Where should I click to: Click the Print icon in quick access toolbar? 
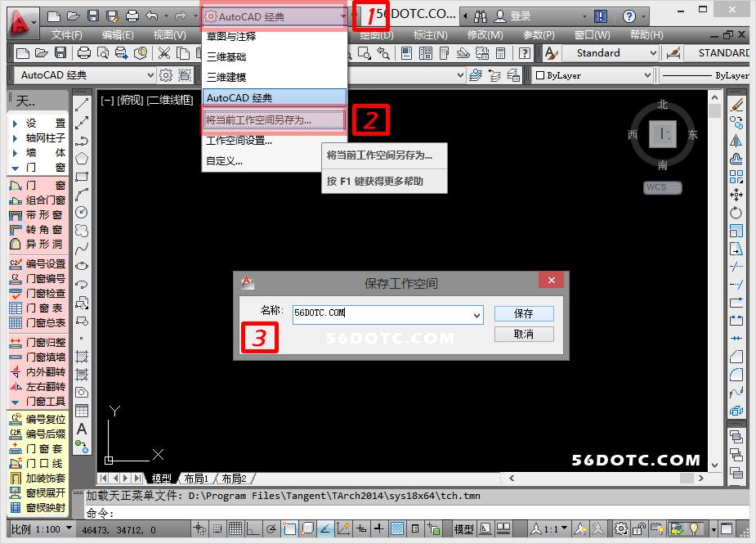[132, 16]
